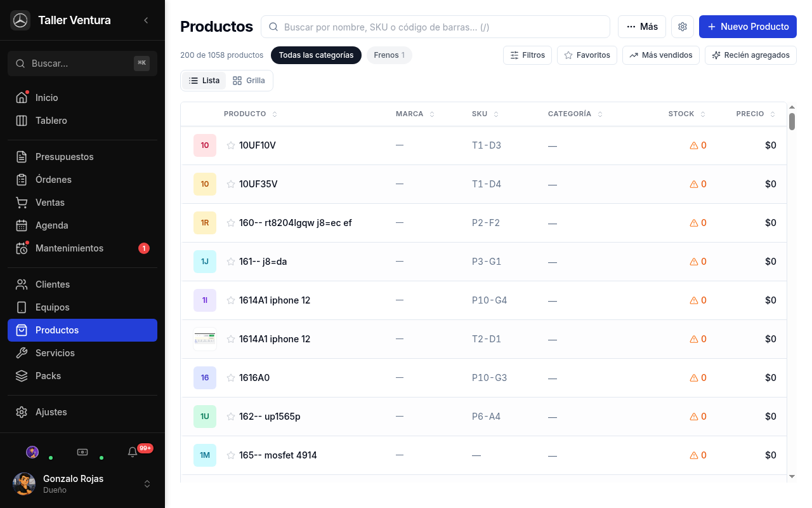Collapse the sidebar with chevron arrow
Screen dimensions: 812x508
click(146, 20)
